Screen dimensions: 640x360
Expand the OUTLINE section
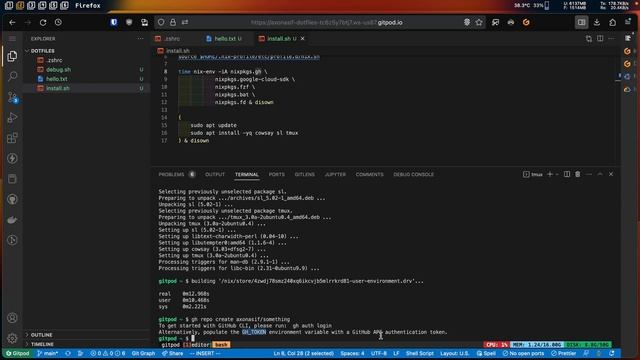point(86,335)
